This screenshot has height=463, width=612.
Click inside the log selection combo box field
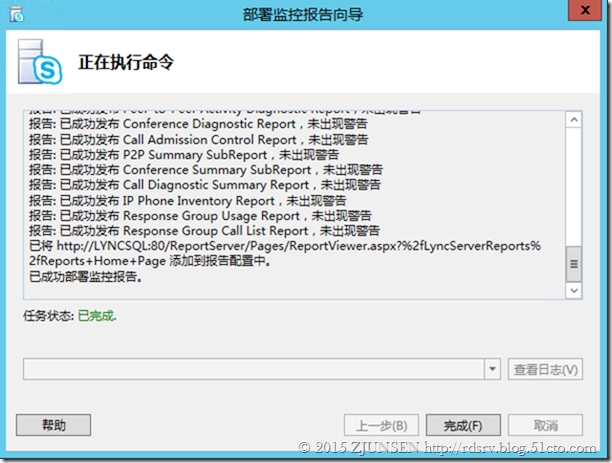(x=254, y=369)
